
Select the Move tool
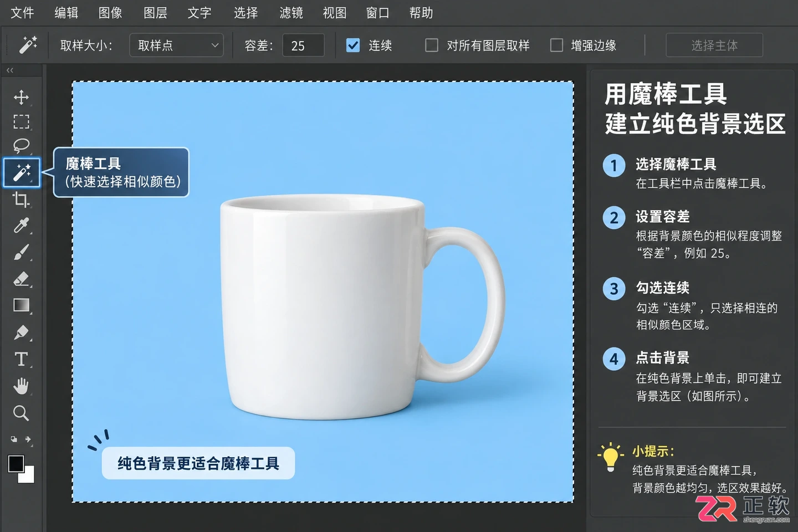(x=21, y=97)
